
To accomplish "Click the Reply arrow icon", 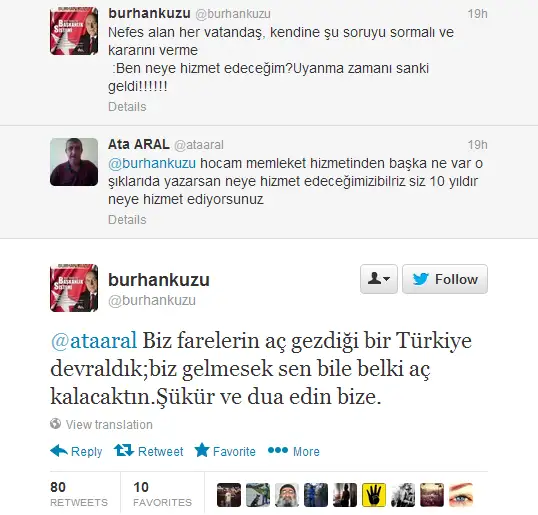I will pyautogui.click(x=59, y=451).
